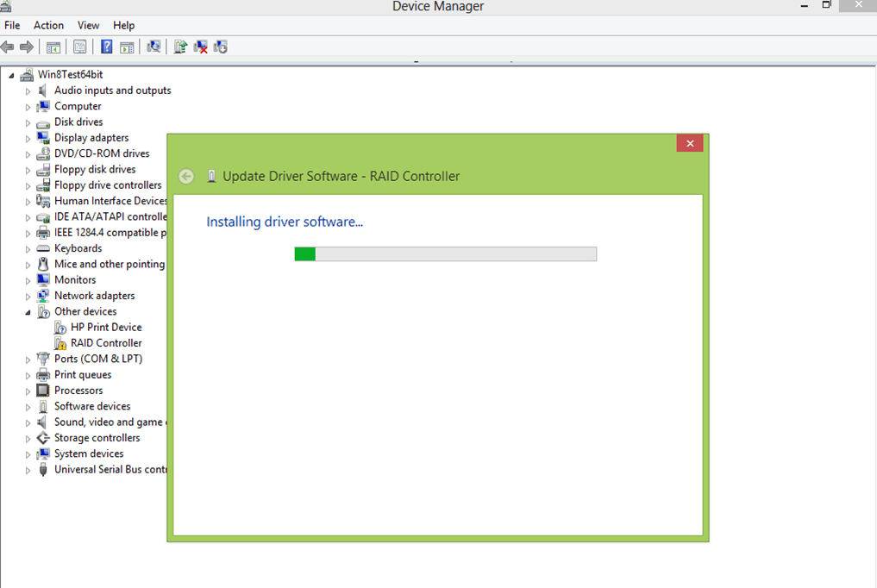Expand the Keyboards category
The width and height of the screenshot is (877, 588).
click(28, 249)
